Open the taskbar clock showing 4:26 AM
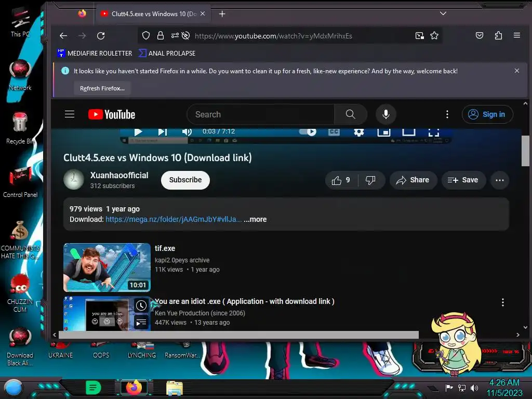This screenshot has width=532, height=399. 504,388
